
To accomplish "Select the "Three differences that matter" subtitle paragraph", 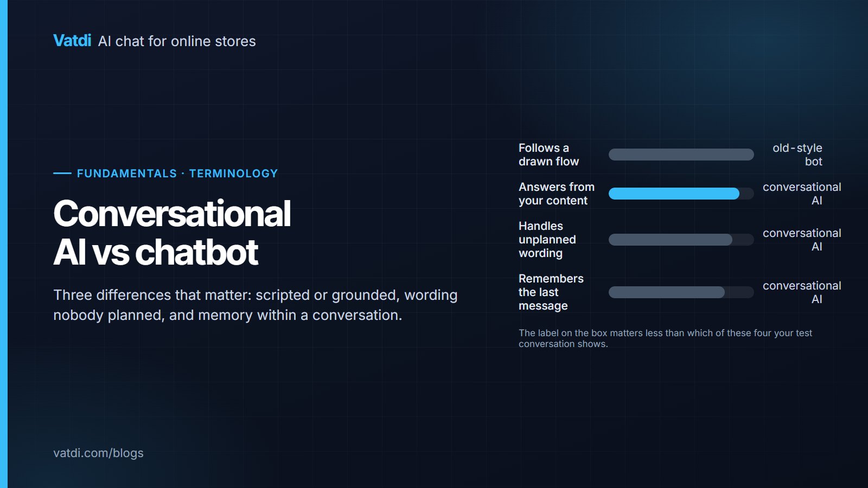I will pyautogui.click(x=256, y=305).
